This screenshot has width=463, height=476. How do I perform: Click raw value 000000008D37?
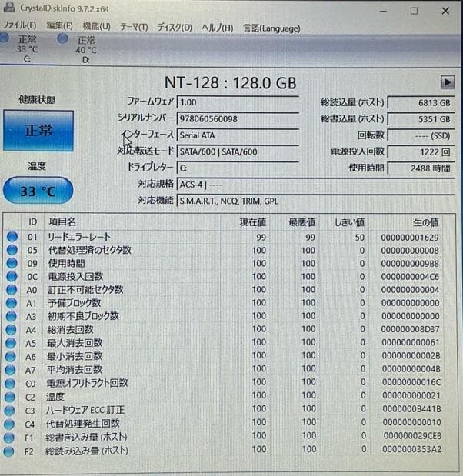pos(411,329)
